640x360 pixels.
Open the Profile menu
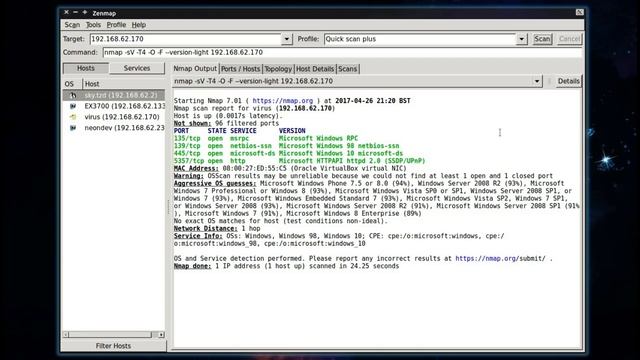click(x=116, y=25)
